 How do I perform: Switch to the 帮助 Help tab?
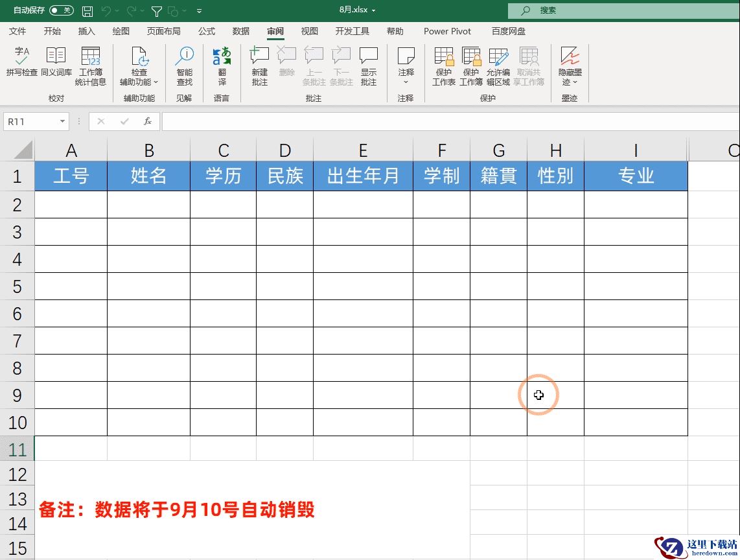click(395, 31)
